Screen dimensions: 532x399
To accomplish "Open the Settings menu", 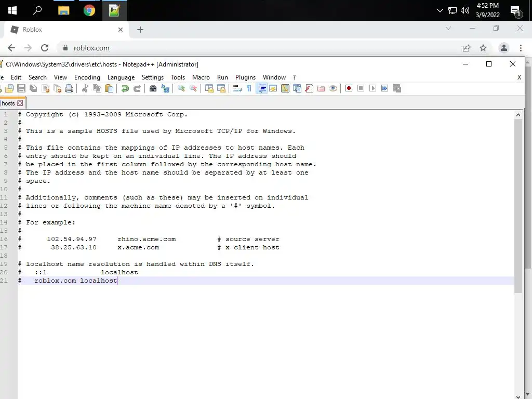I will tap(153, 77).
